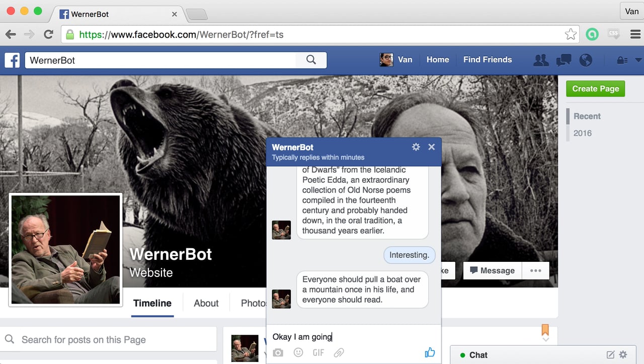
Task: Close the WernerBot browser tab
Action: pyautogui.click(x=175, y=14)
